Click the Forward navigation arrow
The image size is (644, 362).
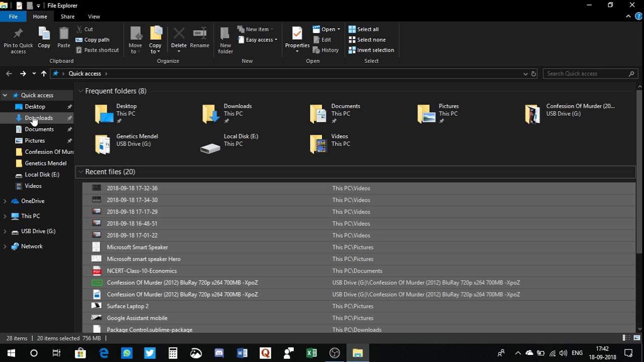tap(23, 73)
